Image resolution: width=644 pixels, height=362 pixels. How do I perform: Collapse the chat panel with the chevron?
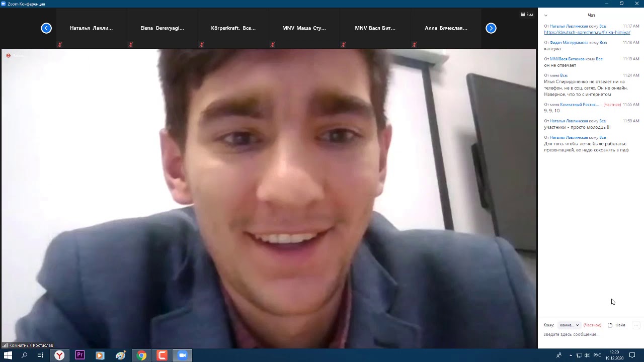coord(546,15)
